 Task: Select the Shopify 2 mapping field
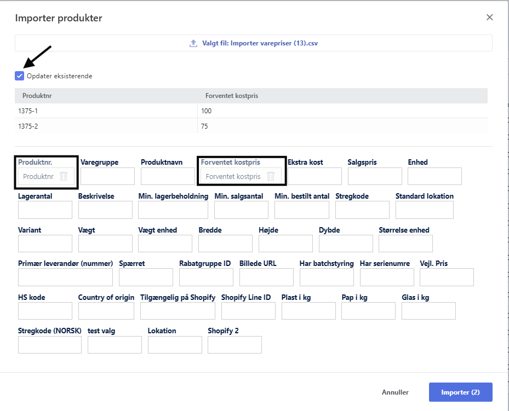[x=234, y=345]
